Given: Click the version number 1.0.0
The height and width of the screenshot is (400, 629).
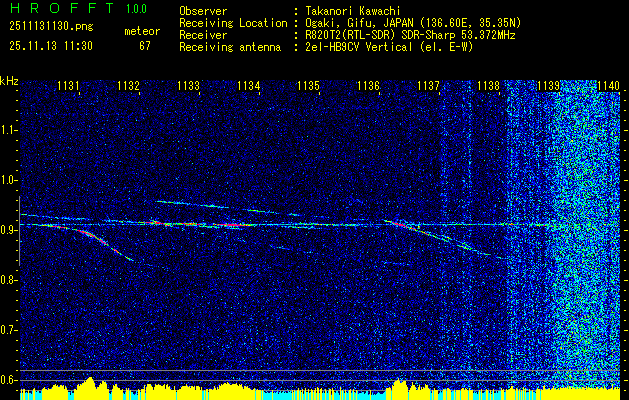Looking at the screenshot, I should (x=136, y=9).
